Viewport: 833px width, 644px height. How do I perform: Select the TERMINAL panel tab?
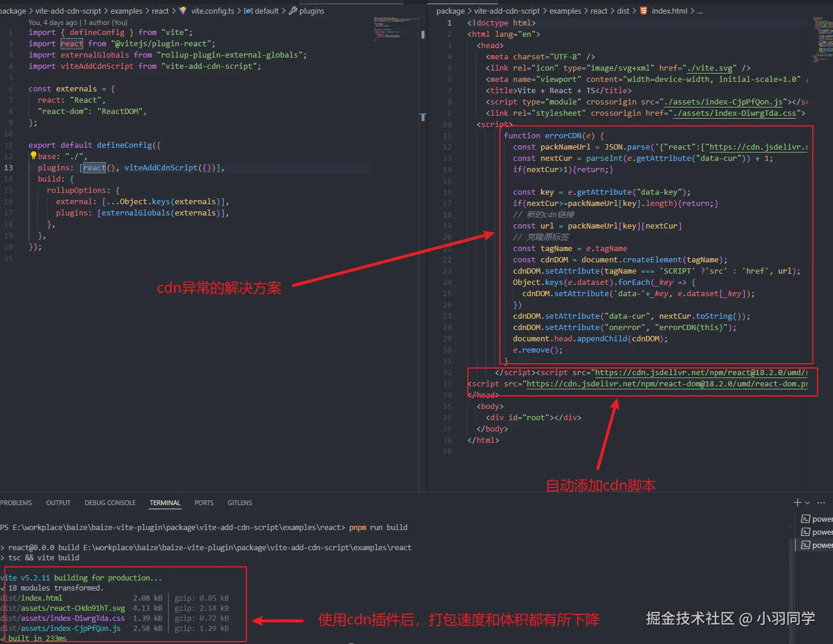click(x=165, y=503)
